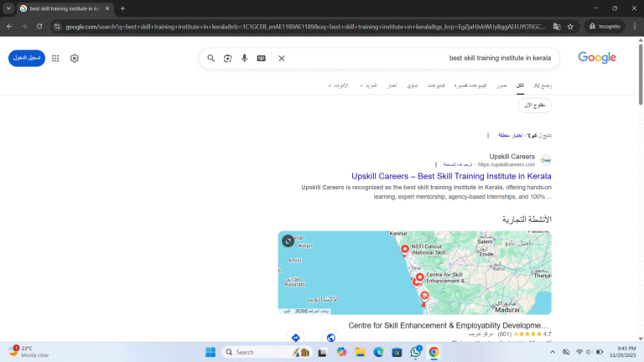The width and height of the screenshot is (644, 362).
Task: Open Chrome three-dot menu
Action: [635, 26]
